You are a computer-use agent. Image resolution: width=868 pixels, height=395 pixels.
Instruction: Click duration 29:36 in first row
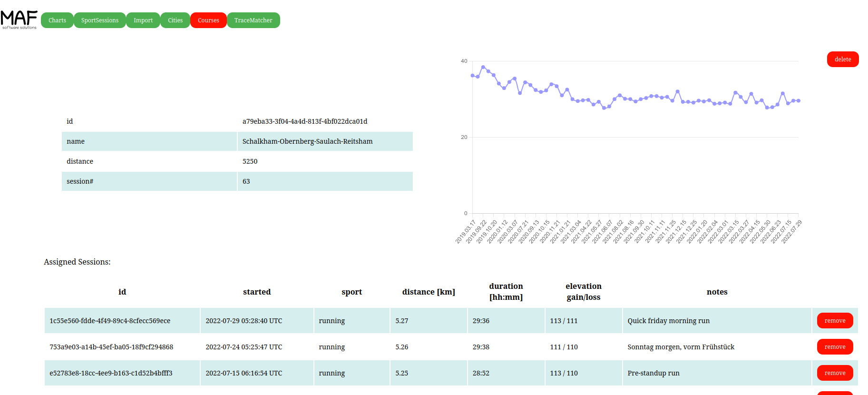[x=481, y=321]
